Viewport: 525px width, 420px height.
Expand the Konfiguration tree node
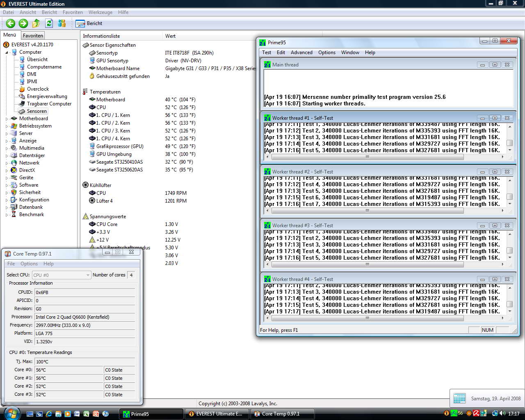pos(7,200)
